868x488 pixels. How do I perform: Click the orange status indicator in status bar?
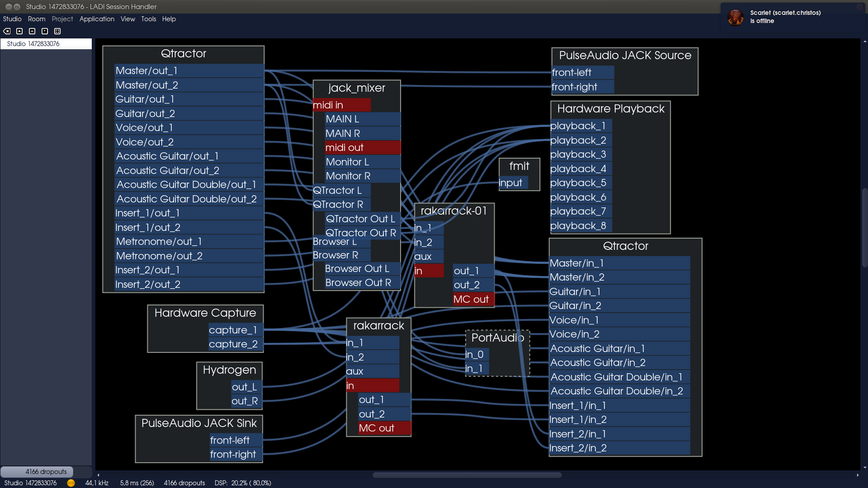pos(71,483)
